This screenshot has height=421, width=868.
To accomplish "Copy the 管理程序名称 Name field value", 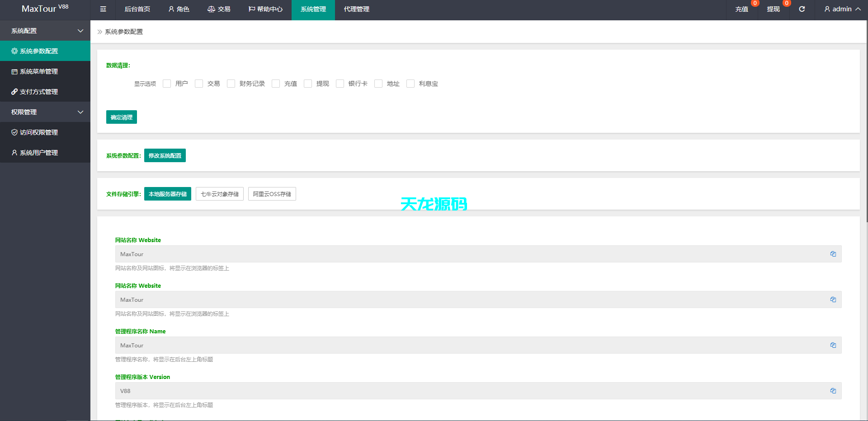I will click(833, 345).
